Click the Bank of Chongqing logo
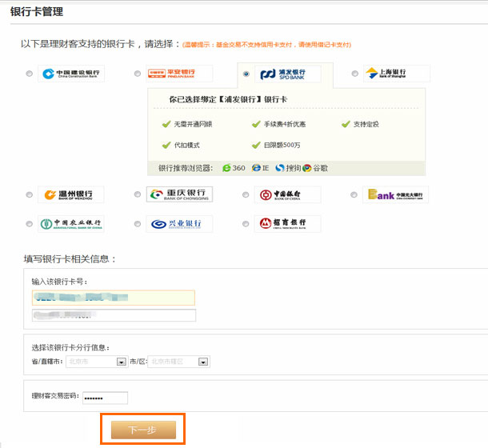This screenshot has width=488, height=448. [x=179, y=194]
